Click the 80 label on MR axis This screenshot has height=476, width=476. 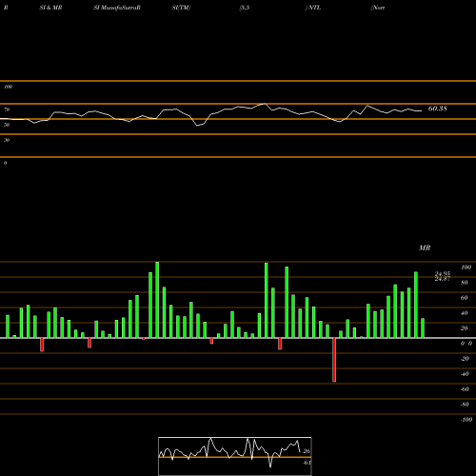[x=465, y=283]
